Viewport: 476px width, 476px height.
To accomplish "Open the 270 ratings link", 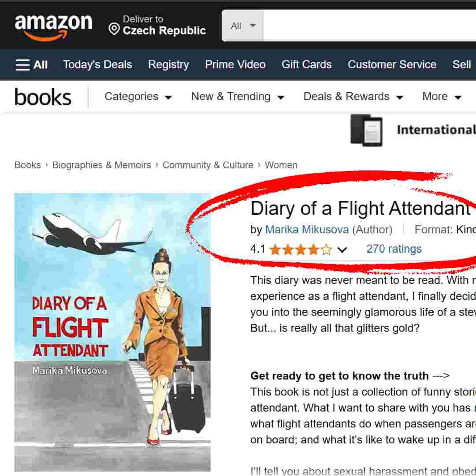I will pyautogui.click(x=394, y=249).
